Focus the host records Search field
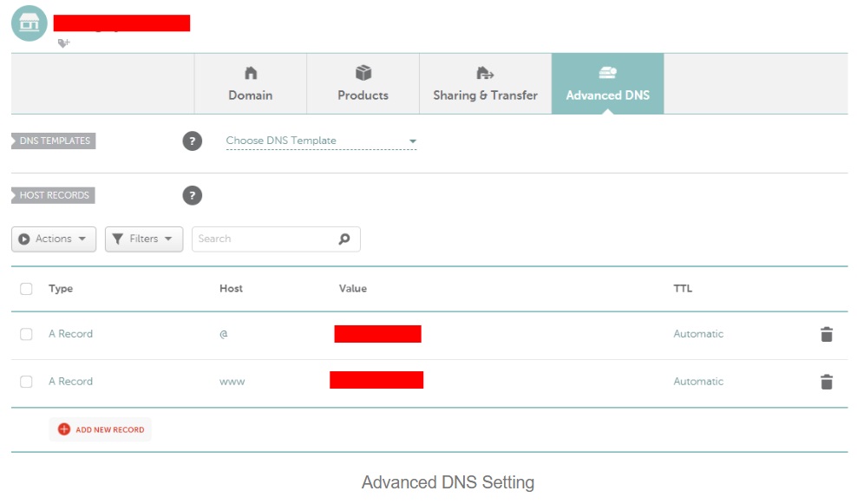Viewport: 857px width, 504px height. tap(276, 239)
